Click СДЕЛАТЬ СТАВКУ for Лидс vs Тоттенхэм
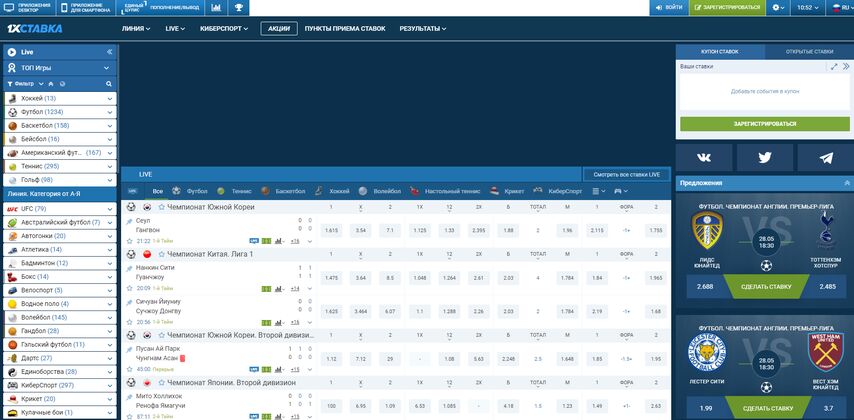 pos(766,287)
